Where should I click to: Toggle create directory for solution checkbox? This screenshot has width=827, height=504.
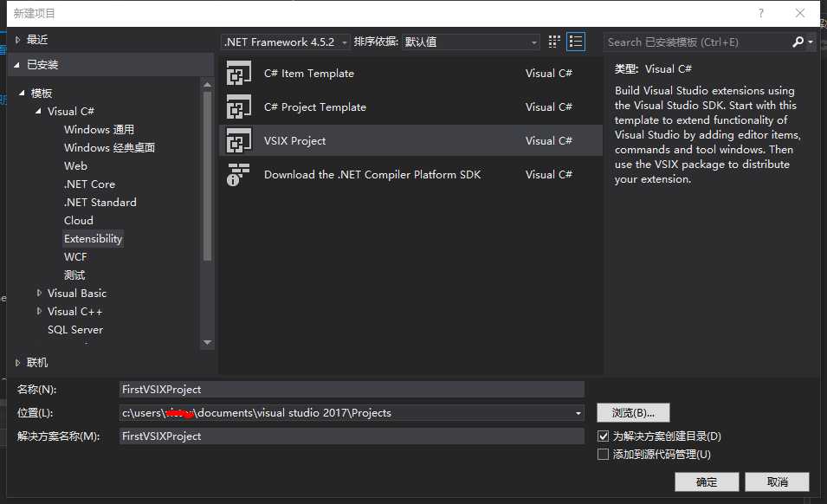[604, 436]
